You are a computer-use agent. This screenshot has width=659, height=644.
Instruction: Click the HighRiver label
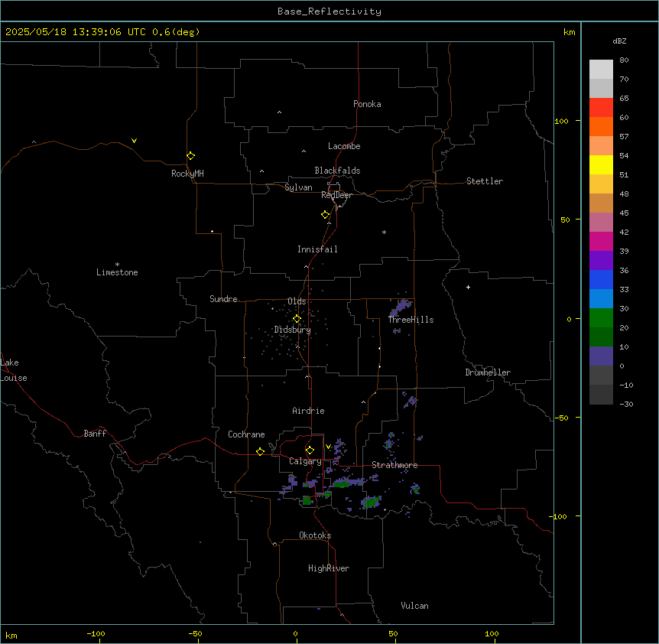pos(329,568)
